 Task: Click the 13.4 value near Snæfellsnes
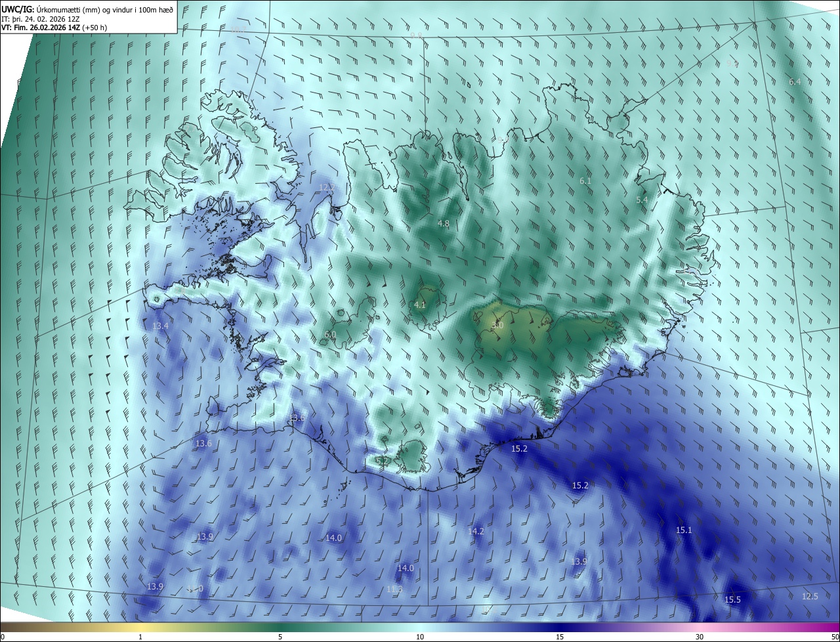coord(160,326)
